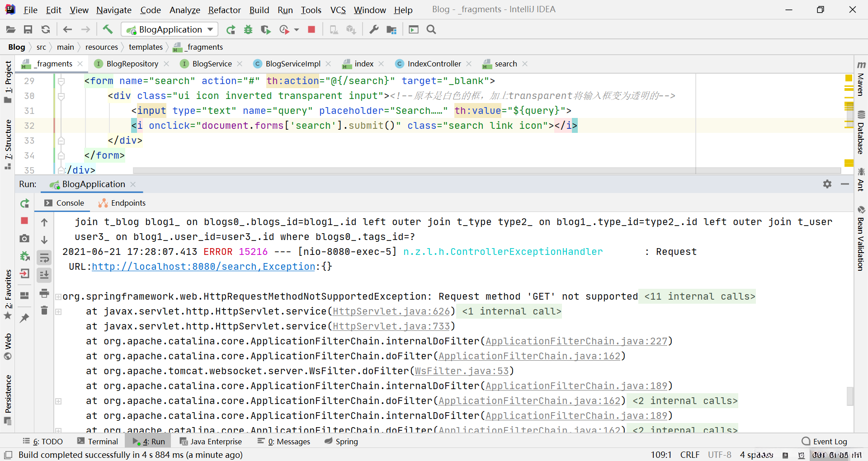Open the Event Log
This screenshot has width=868, height=461.
(825, 442)
